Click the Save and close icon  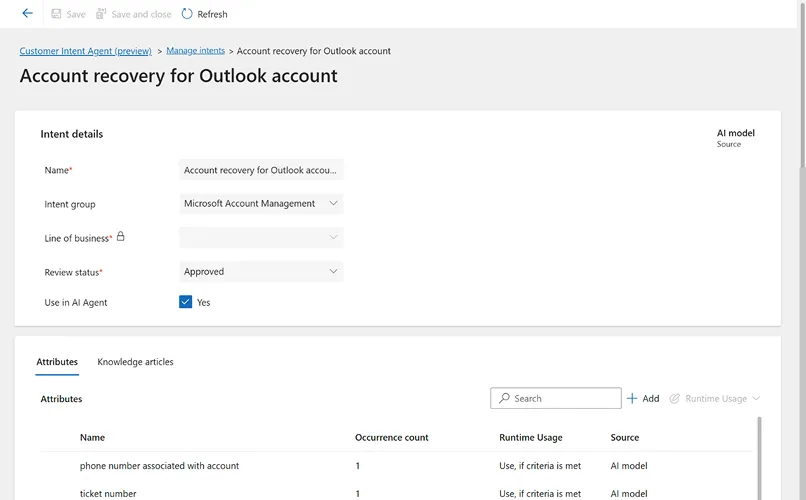coord(101,14)
